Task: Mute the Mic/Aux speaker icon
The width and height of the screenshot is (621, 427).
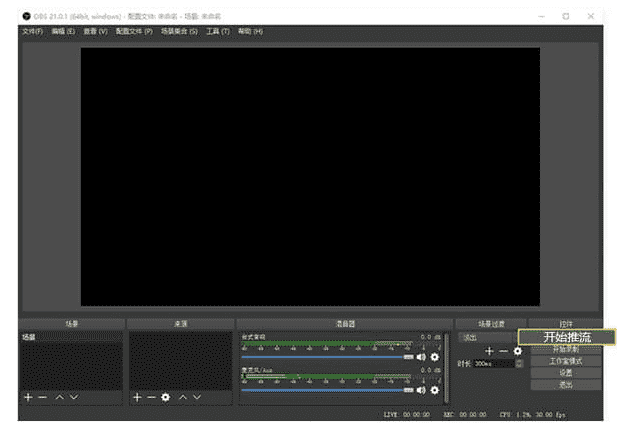Action: (421, 390)
